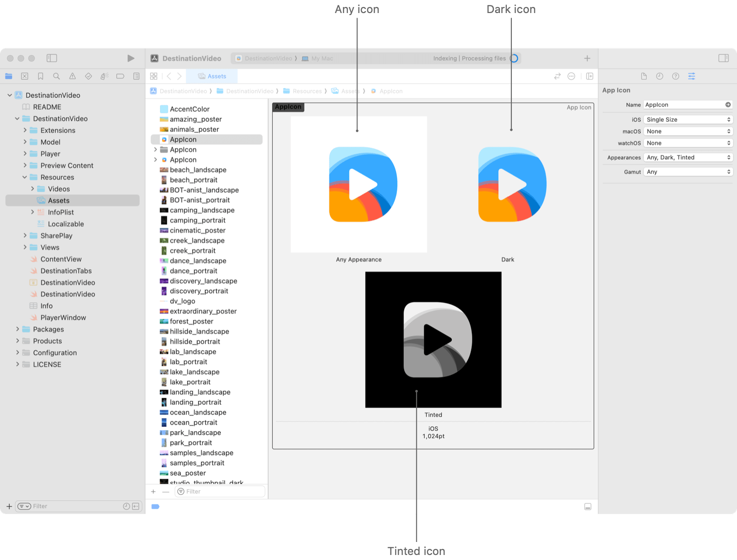Open the Bookmark navigator
The height and width of the screenshot is (560, 737).
(41, 76)
